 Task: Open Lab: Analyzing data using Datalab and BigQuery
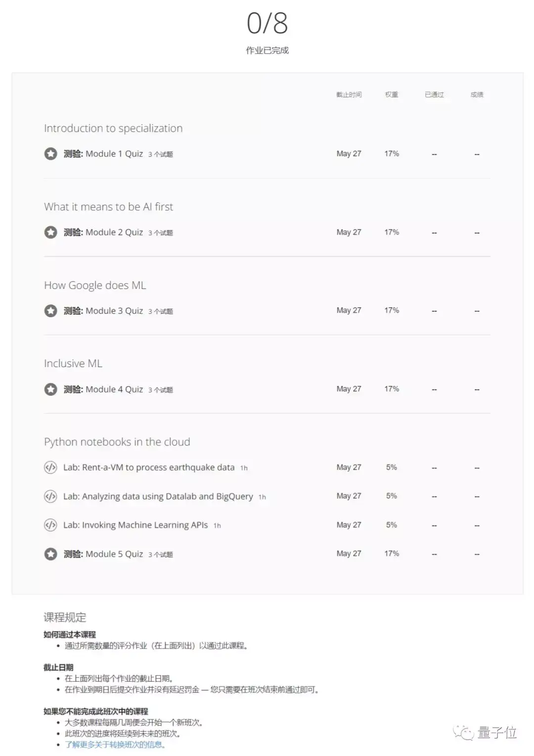tap(158, 496)
